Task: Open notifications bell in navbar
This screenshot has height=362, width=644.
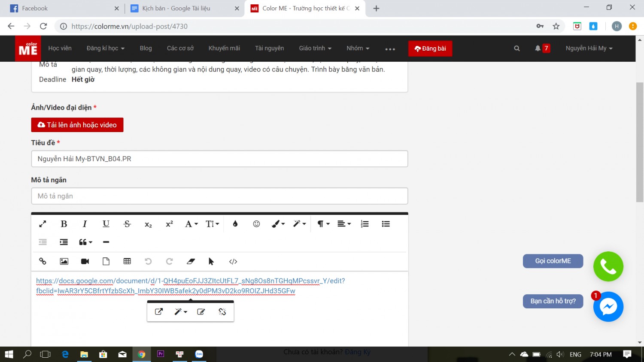Action: pos(538,48)
